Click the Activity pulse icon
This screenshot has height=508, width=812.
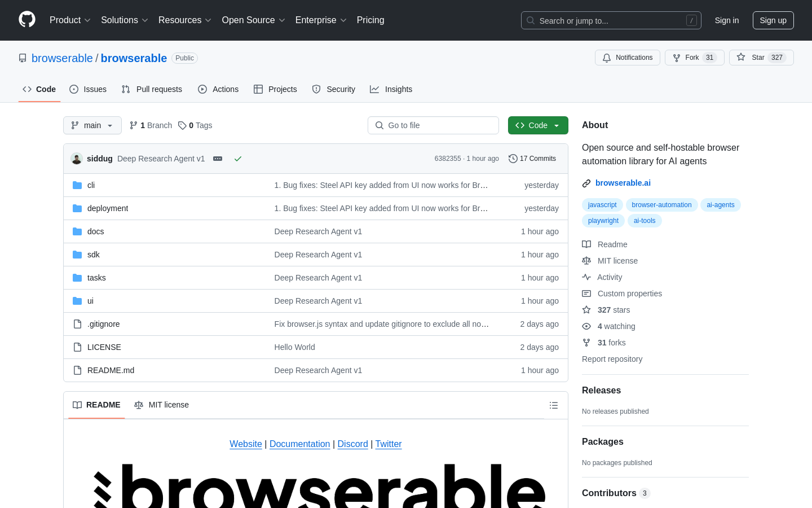tap(586, 277)
